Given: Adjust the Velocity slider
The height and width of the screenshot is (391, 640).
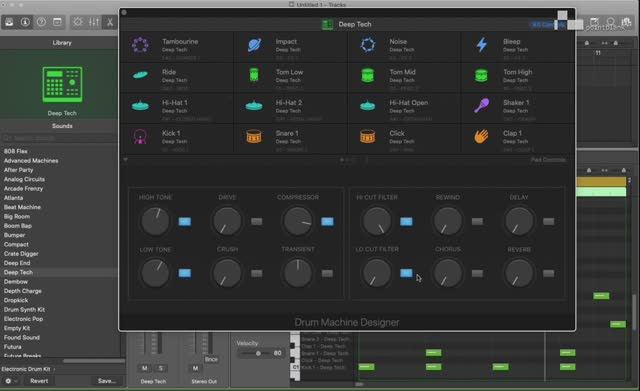Looking at the screenshot, I should pos(258,353).
